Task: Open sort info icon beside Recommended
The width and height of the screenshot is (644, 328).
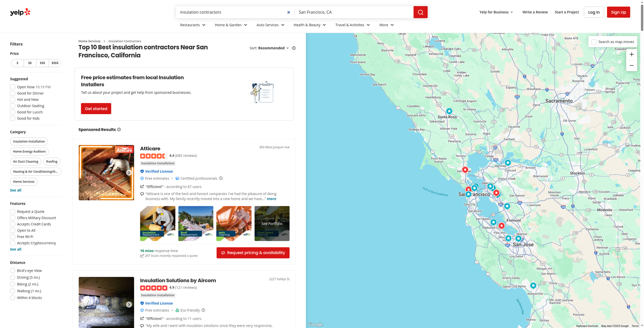Action: coord(294,48)
